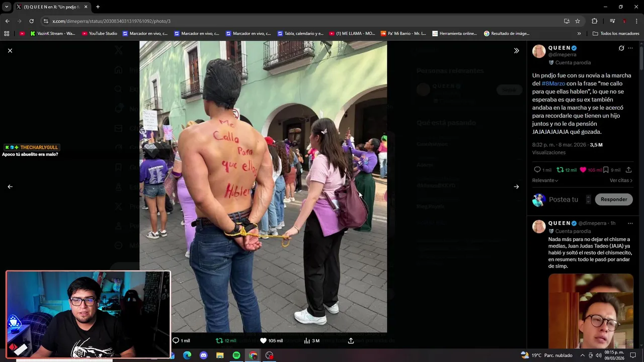644x362 pixels.
Task: Like heart under the photo showing 105 mil
Action: click(263, 340)
